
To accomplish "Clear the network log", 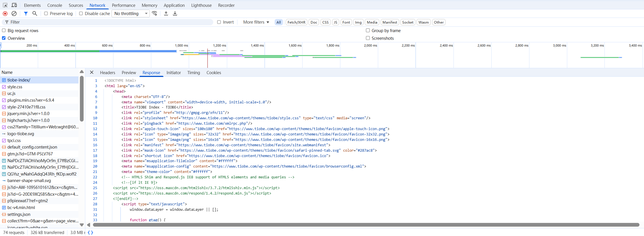I will click(x=14, y=13).
